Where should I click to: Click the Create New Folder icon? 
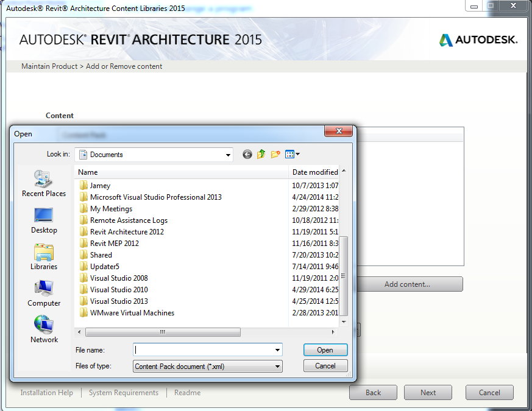275,155
